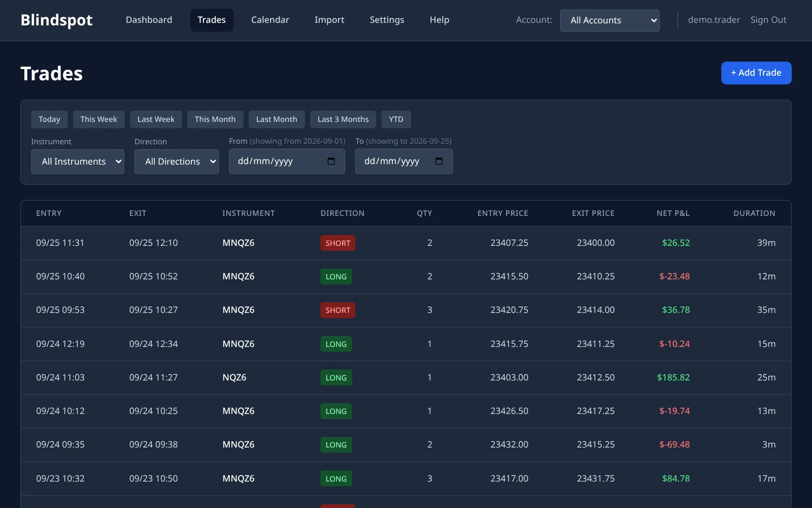Click the $84.78 net P&L value
Image resolution: width=812 pixels, height=508 pixels.
point(676,479)
